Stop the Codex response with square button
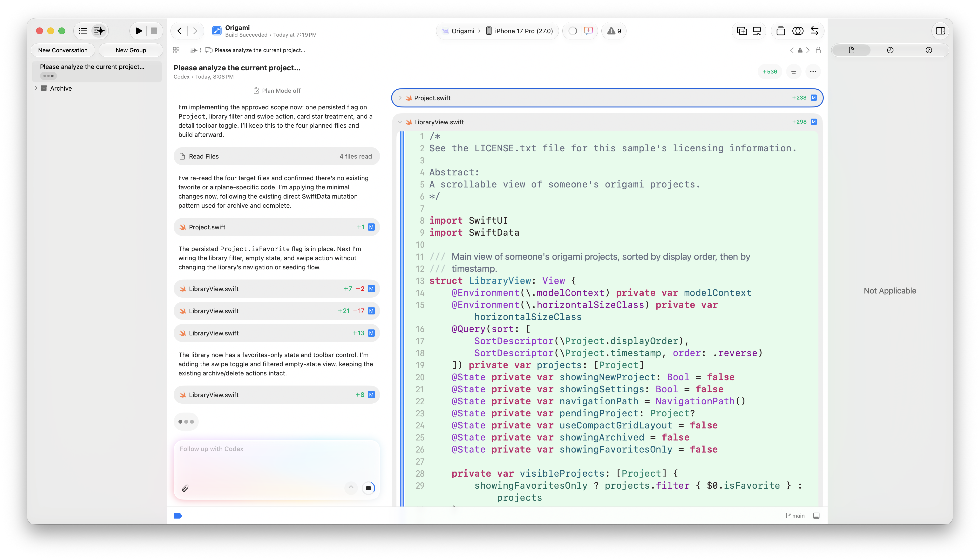 click(x=368, y=488)
